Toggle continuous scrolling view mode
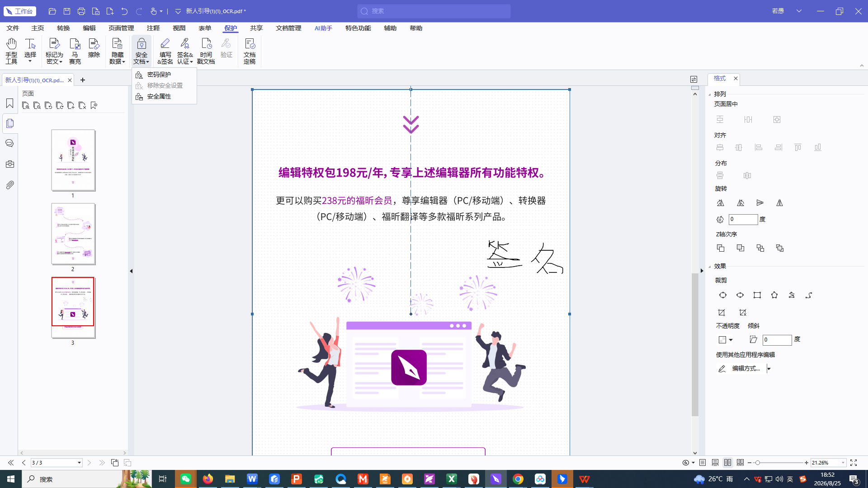 point(715,463)
